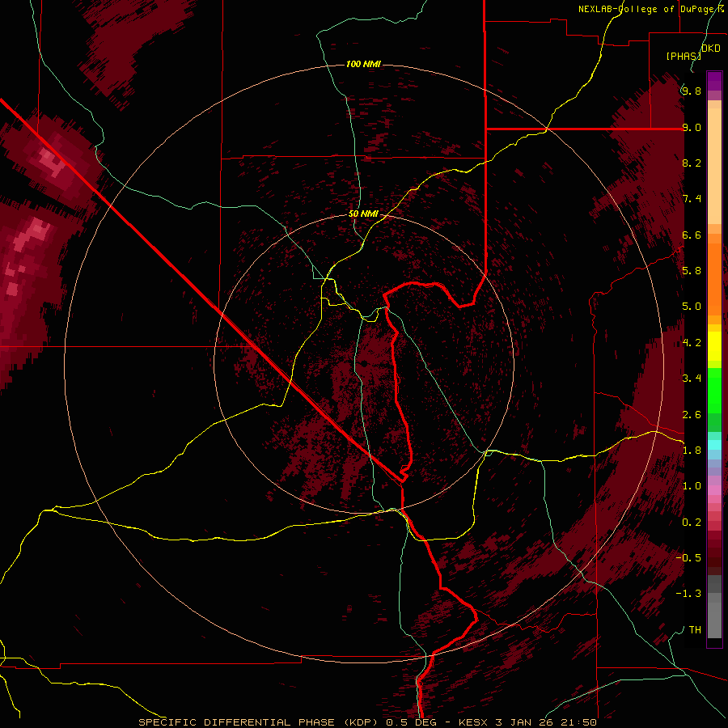The image size is (728, 728).
Task: Pick the yellow segment of the color bar
Action: [714, 346]
